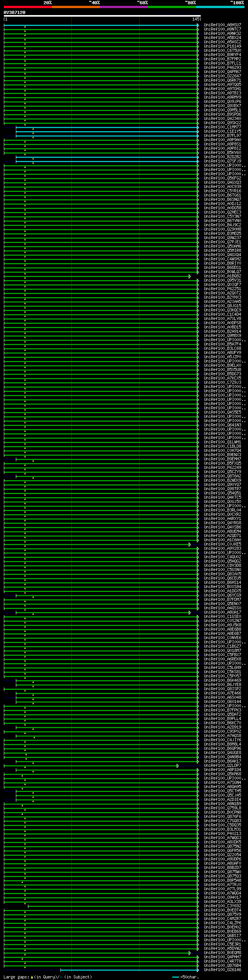Click the white query sequence ruler bar
The height and width of the screenshot is (980, 248).
coord(102,16)
